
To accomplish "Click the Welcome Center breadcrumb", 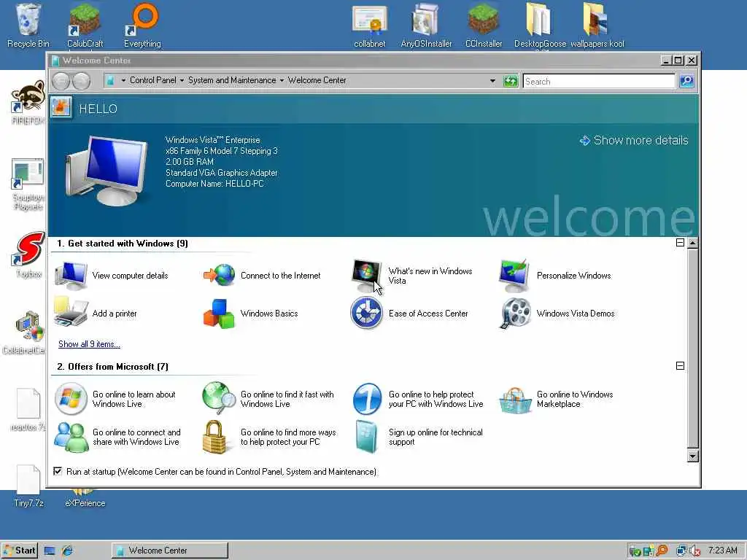I will (317, 80).
